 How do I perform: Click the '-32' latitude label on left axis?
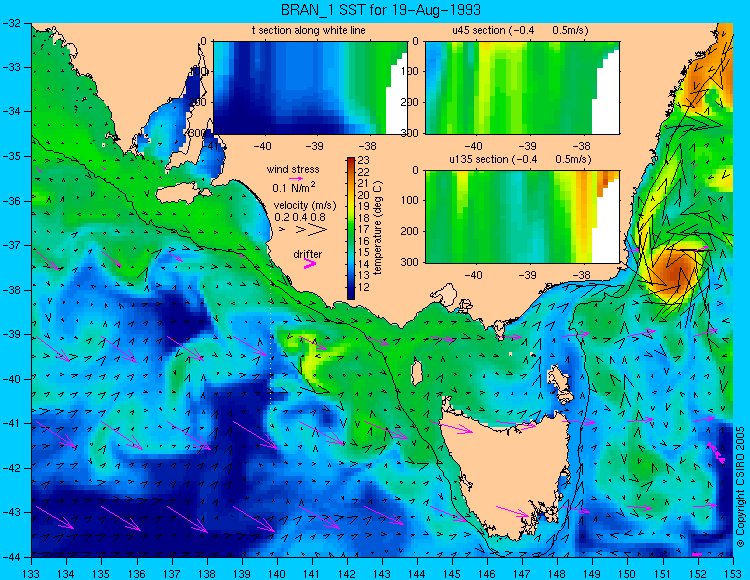click(14, 23)
